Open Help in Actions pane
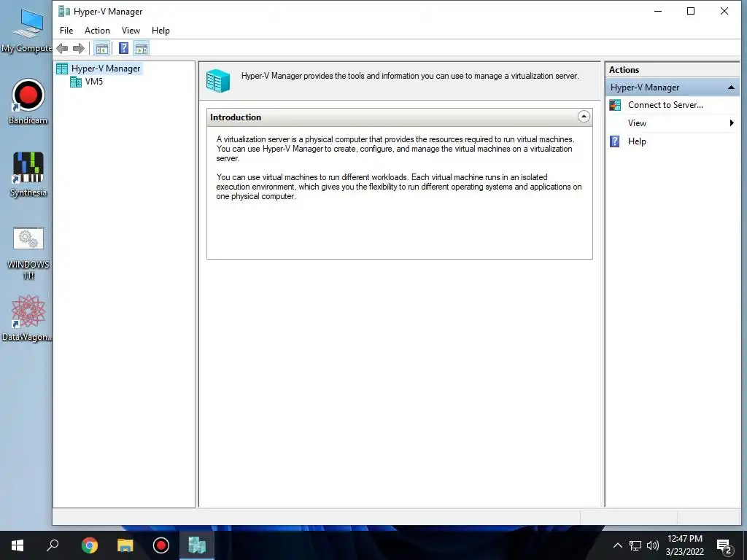The width and height of the screenshot is (747, 560). point(637,141)
